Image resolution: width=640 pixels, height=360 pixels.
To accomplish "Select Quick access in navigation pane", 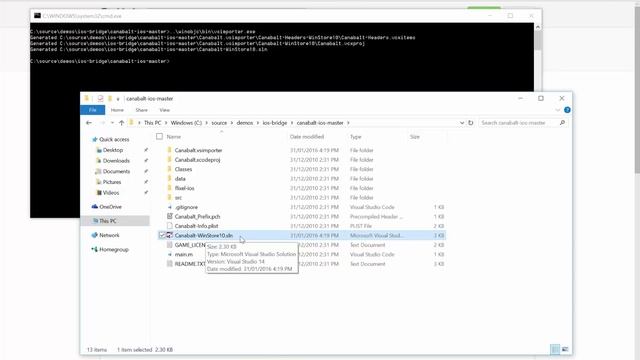I will click(x=111, y=140).
